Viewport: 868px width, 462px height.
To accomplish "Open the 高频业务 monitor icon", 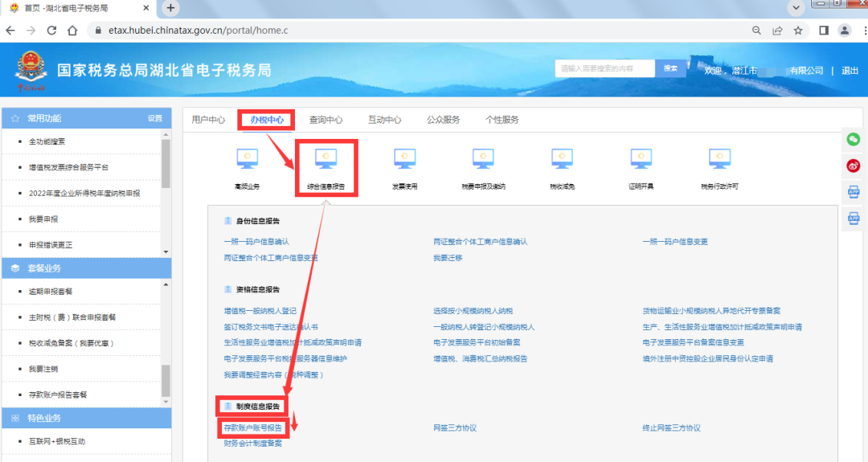I will (x=247, y=159).
